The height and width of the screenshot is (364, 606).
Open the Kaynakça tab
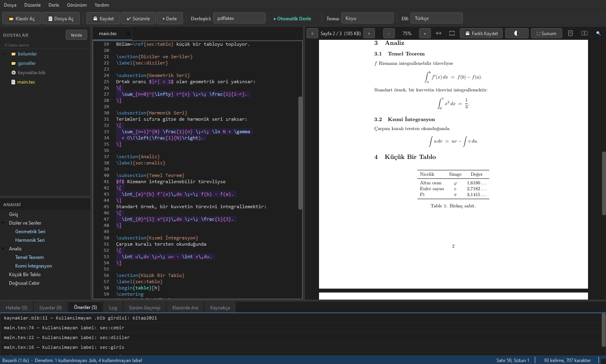(220, 308)
